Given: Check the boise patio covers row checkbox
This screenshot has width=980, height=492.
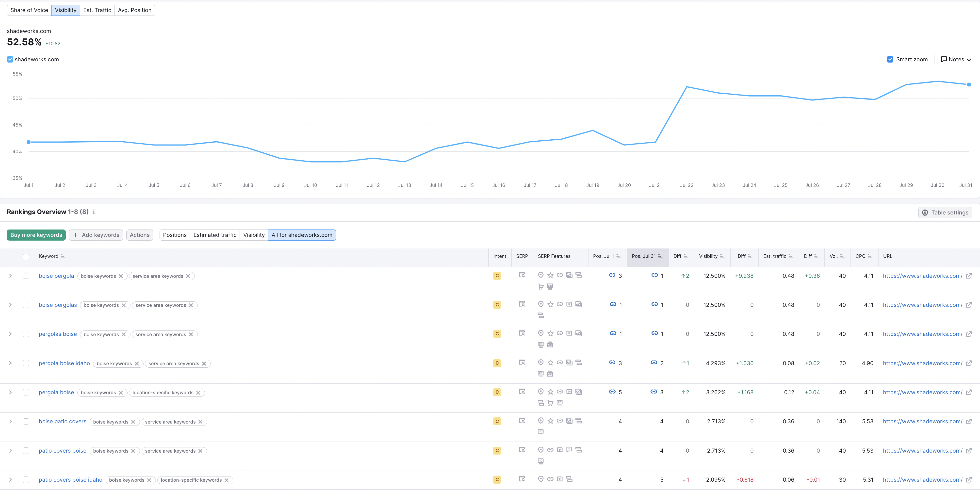Looking at the screenshot, I should pos(26,422).
